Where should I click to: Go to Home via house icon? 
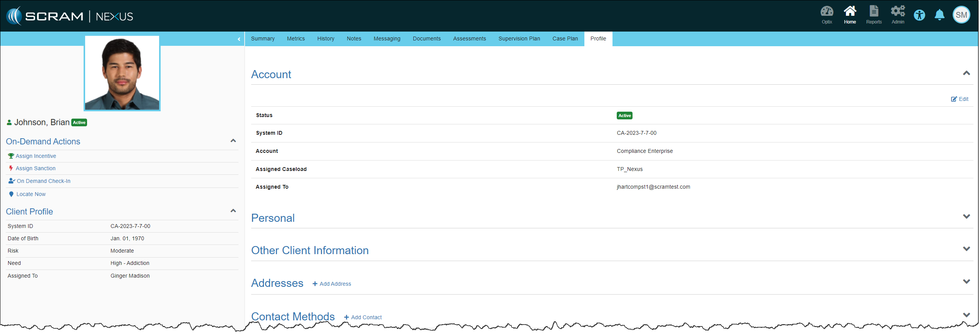849,15
